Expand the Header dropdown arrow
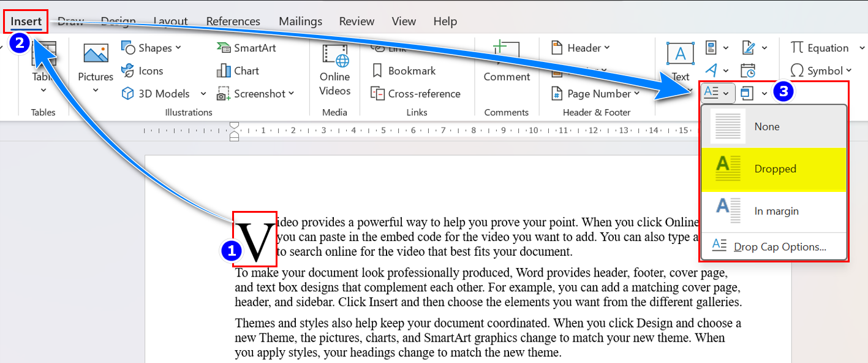 point(607,48)
